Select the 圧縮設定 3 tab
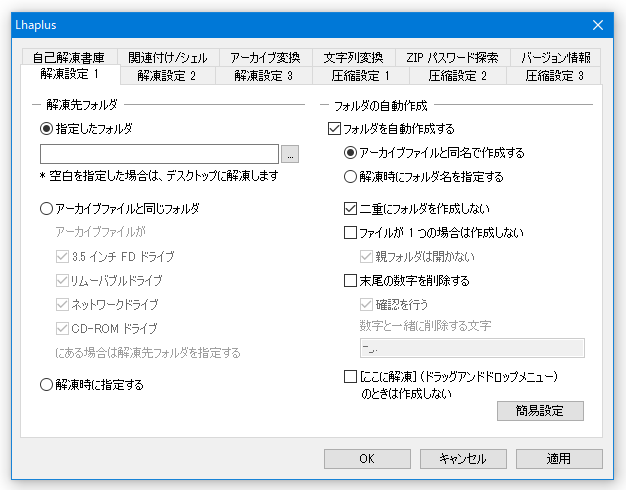 click(554, 75)
